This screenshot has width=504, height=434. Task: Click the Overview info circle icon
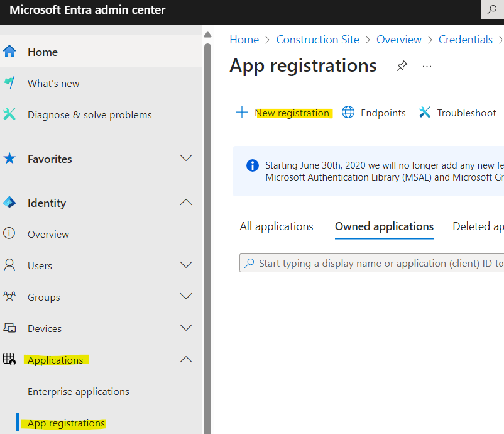(9, 233)
